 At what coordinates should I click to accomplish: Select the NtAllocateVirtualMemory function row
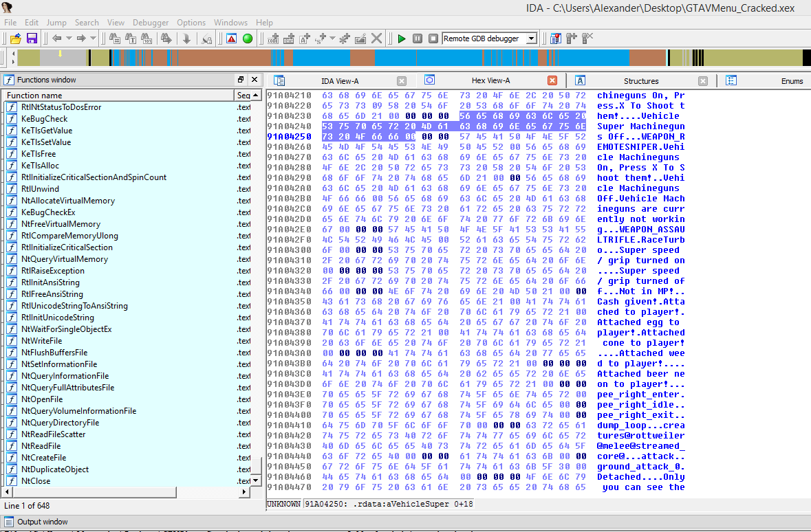119,201
